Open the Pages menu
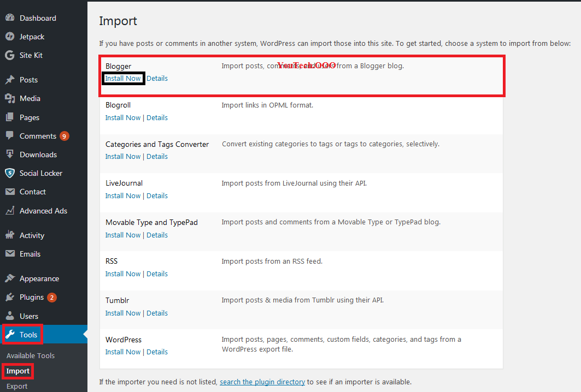This screenshot has height=392, width=581. pos(30,117)
